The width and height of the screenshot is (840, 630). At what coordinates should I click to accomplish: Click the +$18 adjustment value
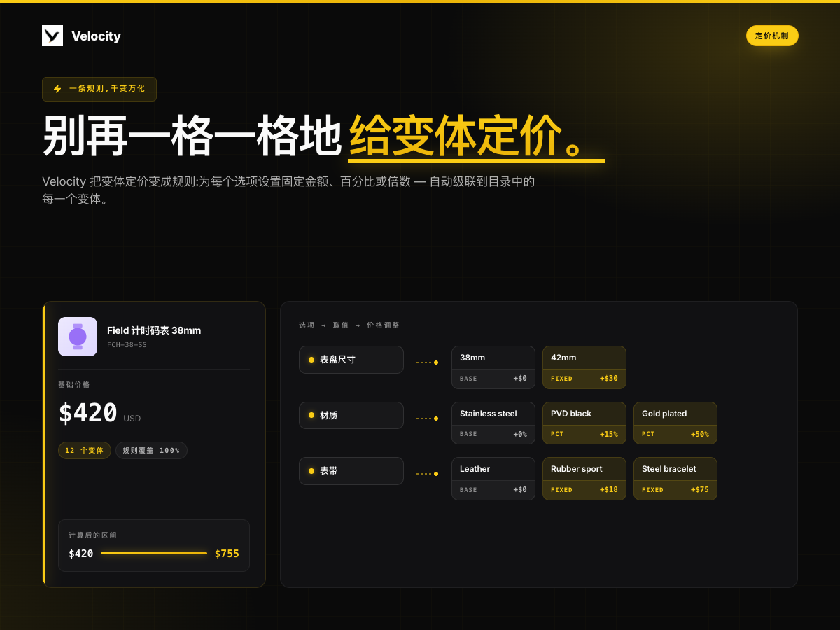tap(609, 490)
